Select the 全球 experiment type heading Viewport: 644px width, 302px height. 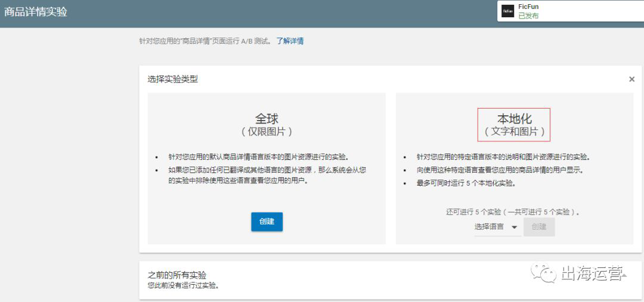pos(267,118)
